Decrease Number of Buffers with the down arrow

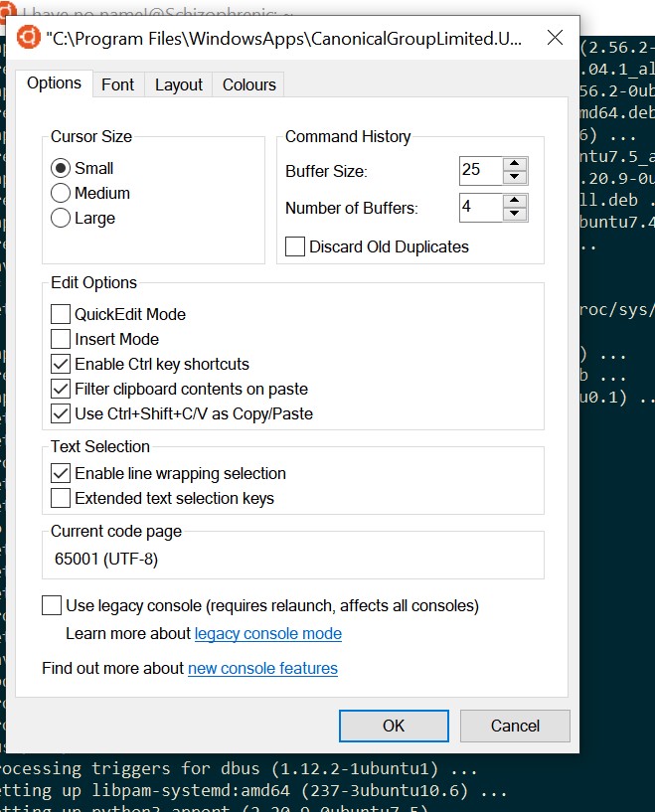pyautogui.click(x=515, y=214)
